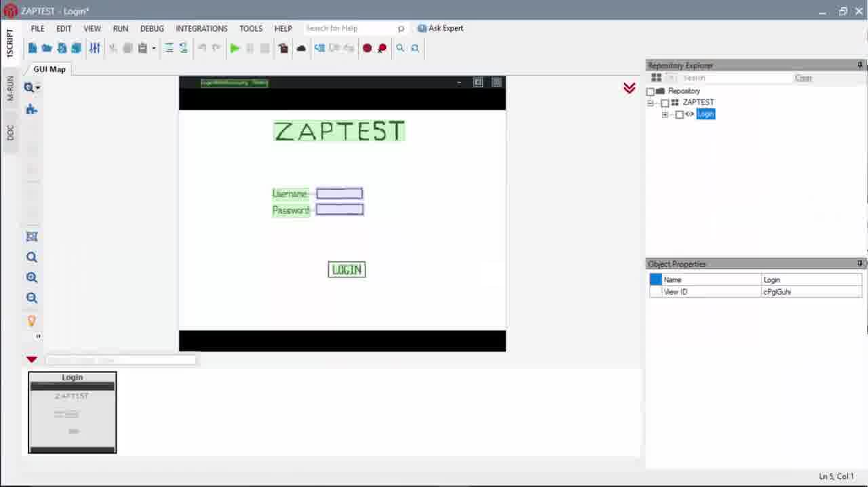Select the ZAPTEST item in Repository tree

point(698,102)
